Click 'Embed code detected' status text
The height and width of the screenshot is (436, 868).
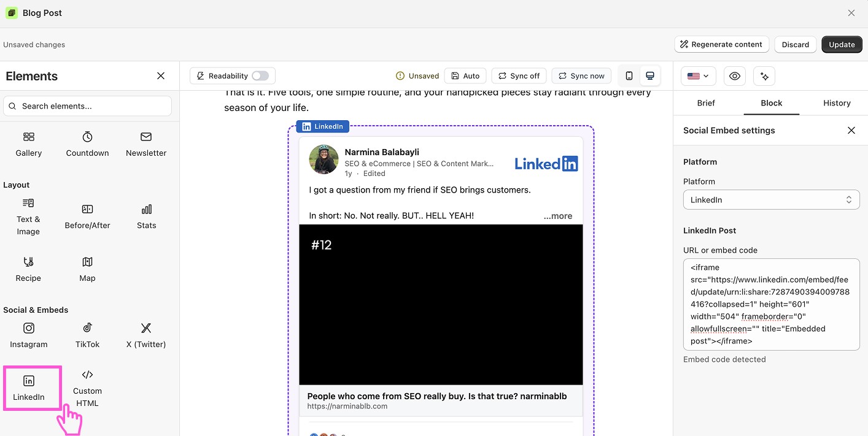(724, 359)
